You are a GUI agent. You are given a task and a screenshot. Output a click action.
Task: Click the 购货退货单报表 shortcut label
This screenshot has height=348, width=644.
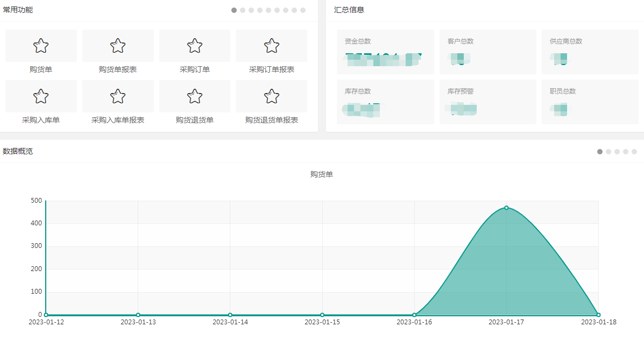pos(272,120)
